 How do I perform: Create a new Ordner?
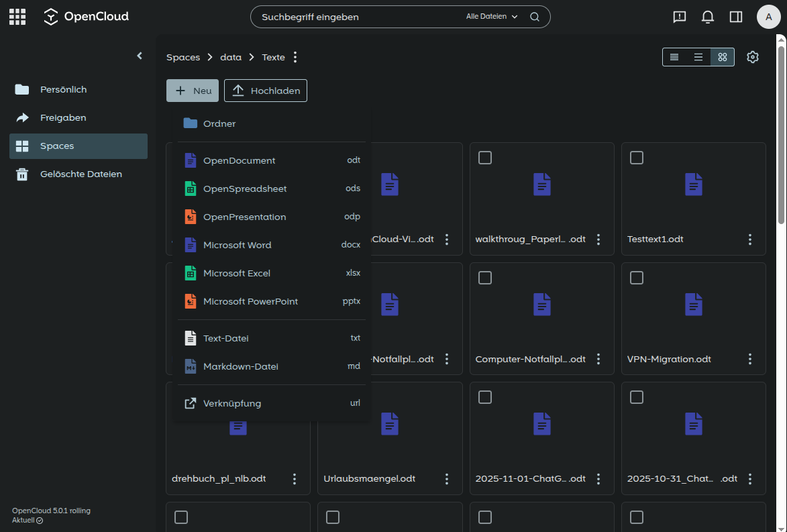(x=272, y=123)
